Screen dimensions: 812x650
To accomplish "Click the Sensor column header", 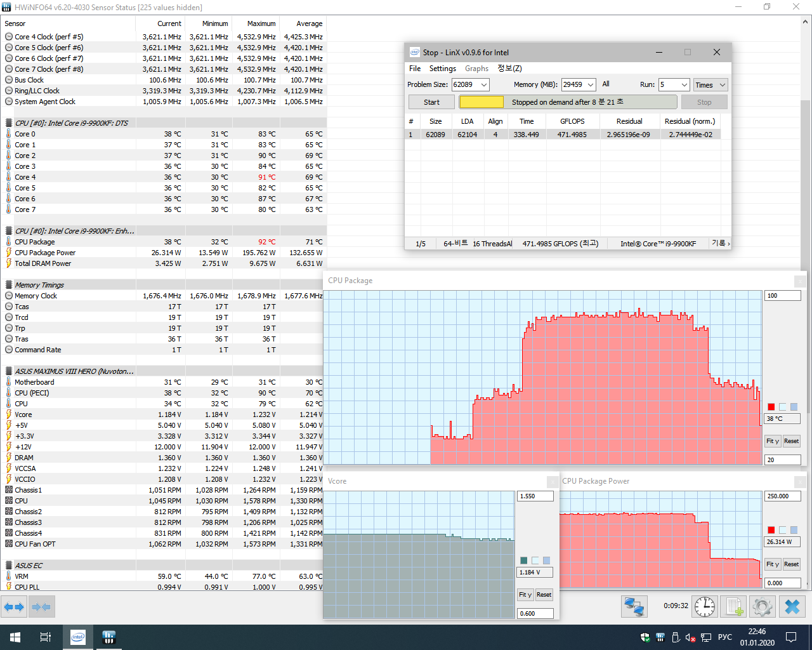I will [68, 23].
